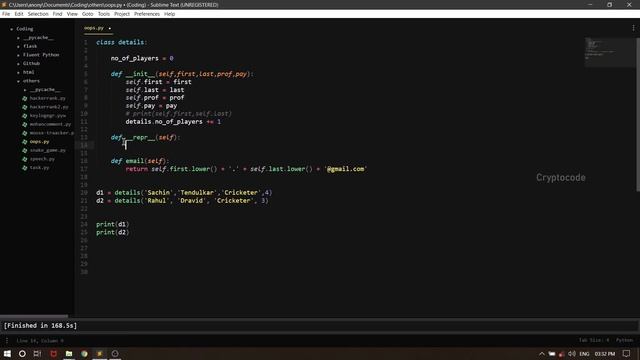Open the Action Center notification icon

pyautogui.click(x=627, y=353)
